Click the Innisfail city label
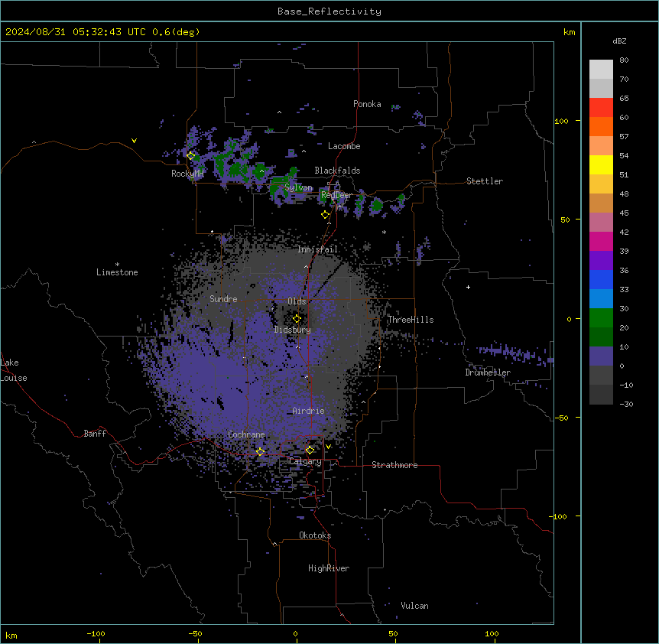This screenshot has width=659, height=644. pyautogui.click(x=317, y=249)
